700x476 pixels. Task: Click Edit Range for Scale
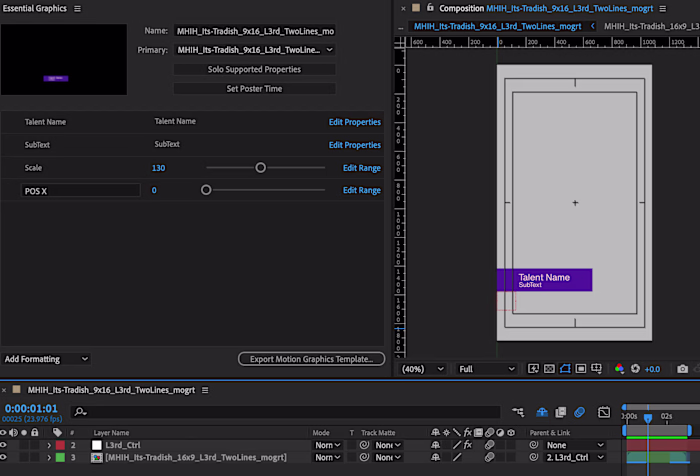coord(362,168)
